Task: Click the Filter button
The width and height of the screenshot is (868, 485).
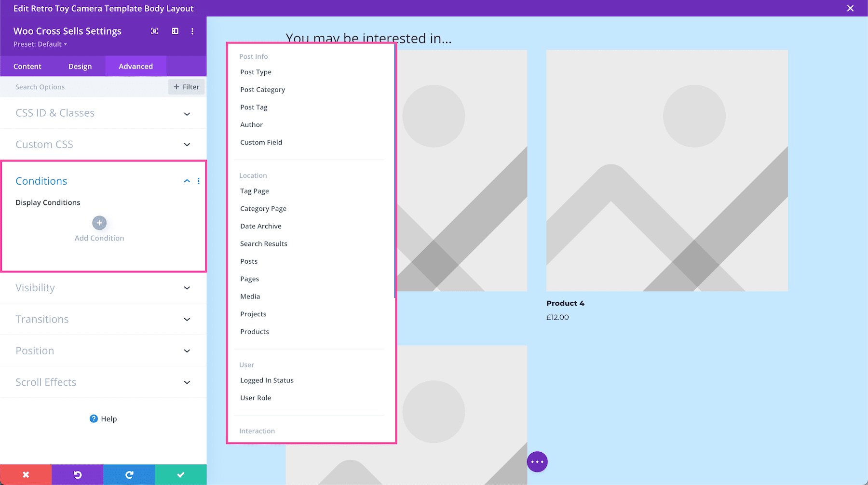Action: tap(186, 87)
